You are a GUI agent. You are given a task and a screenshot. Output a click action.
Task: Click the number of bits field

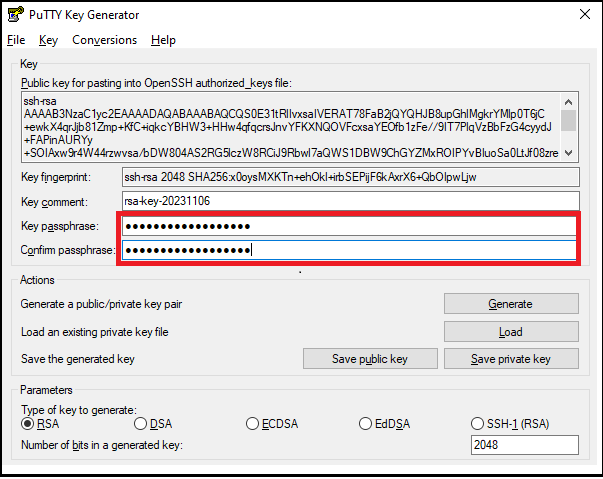pos(524,445)
